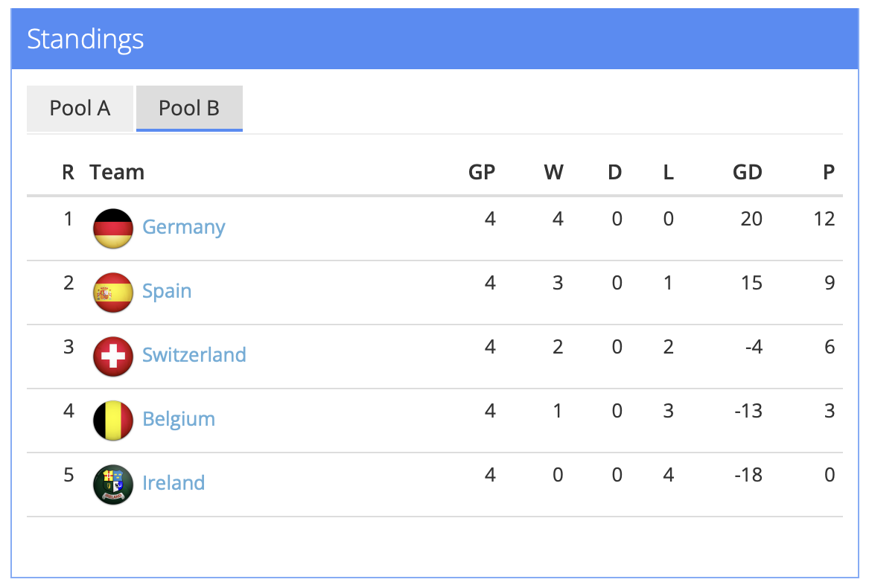Image resolution: width=869 pixels, height=588 pixels.
Task: Select the Pool B tab
Action: click(x=189, y=109)
